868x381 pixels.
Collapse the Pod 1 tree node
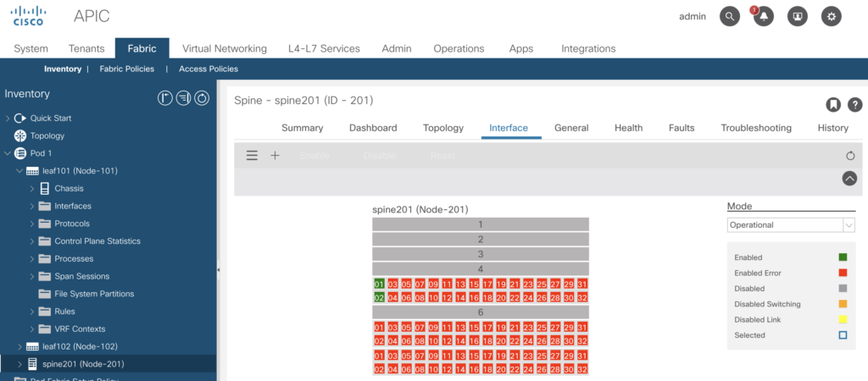pyautogui.click(x=7, y=153)
